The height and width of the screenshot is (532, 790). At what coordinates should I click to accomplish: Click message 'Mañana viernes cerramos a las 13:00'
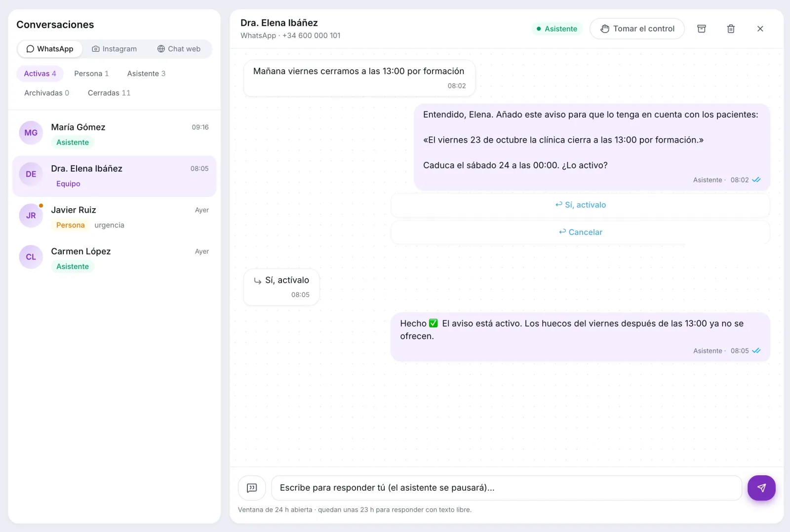(x=359, y=78)
